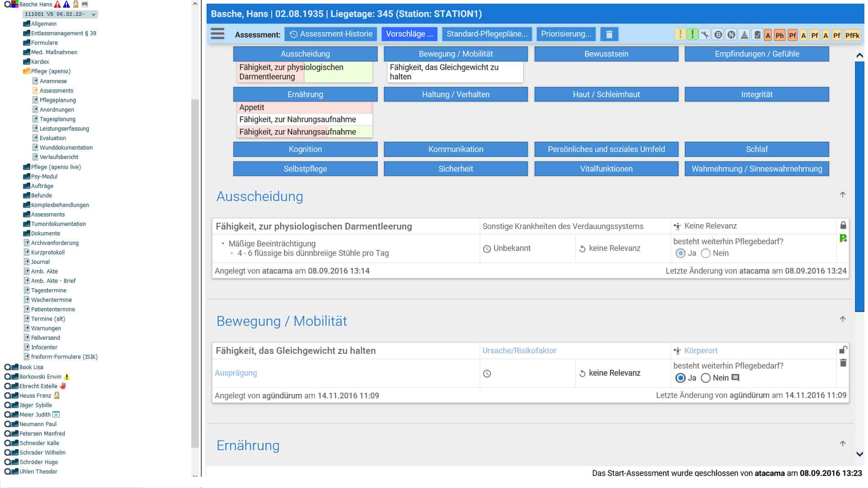This screenshot has height=488, width=868.
Task: Select Nein for the Darmentleerung Pflegebedarf question
Action: coord(706,253)
